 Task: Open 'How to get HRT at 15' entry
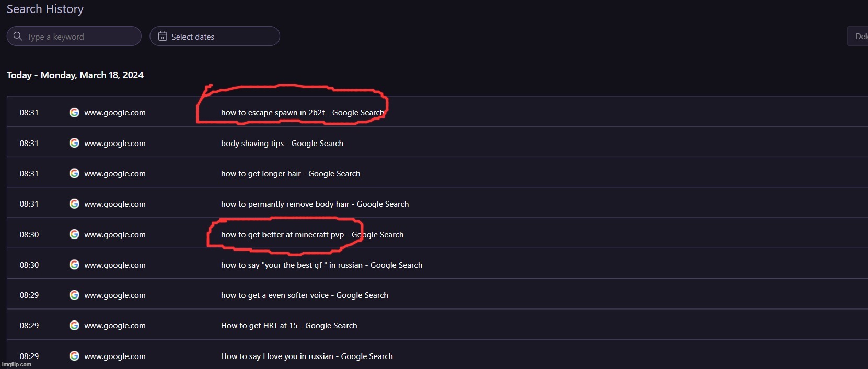[289, 325]
